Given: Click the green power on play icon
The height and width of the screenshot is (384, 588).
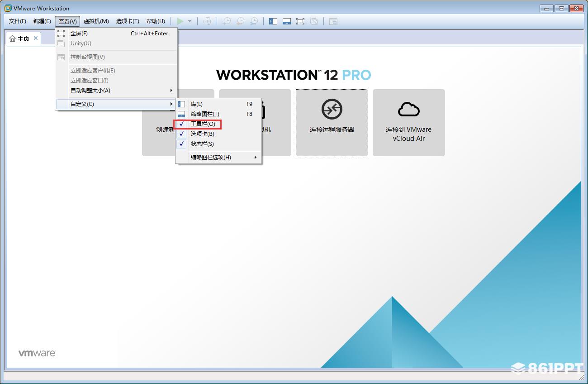Looking at the screenshot, I should click(180, 21).
